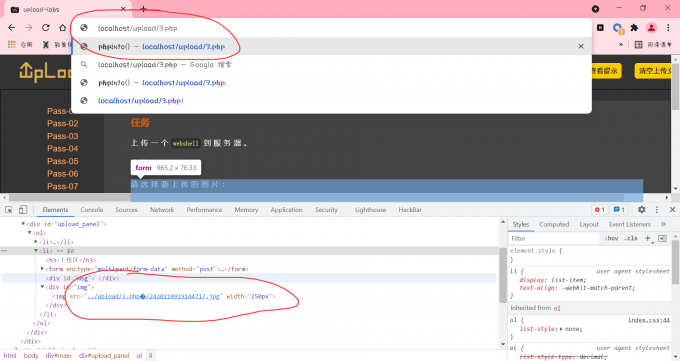The height and width of the screenshot is (361, 680).
Task: Switch to Console tab
Action: 92,210
